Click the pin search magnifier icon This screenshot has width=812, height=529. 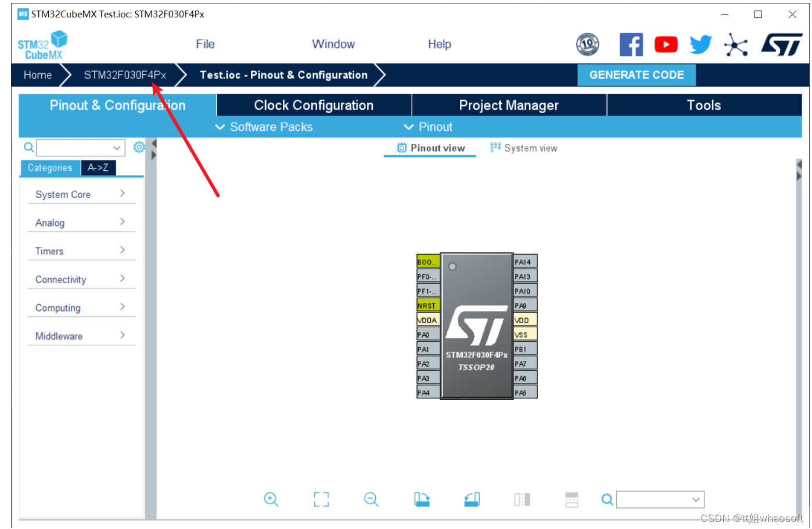pos(607,499)
